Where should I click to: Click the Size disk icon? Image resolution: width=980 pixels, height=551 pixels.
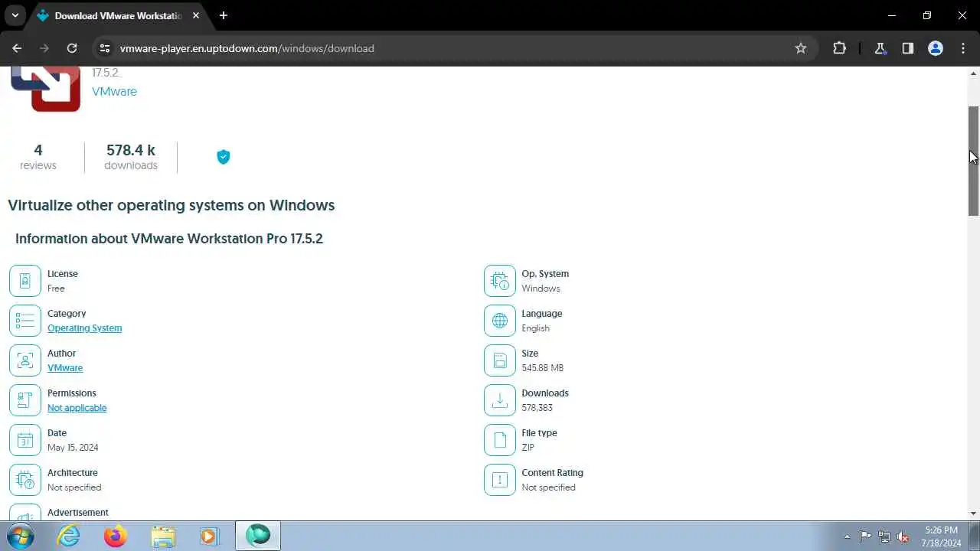point(500,360)
